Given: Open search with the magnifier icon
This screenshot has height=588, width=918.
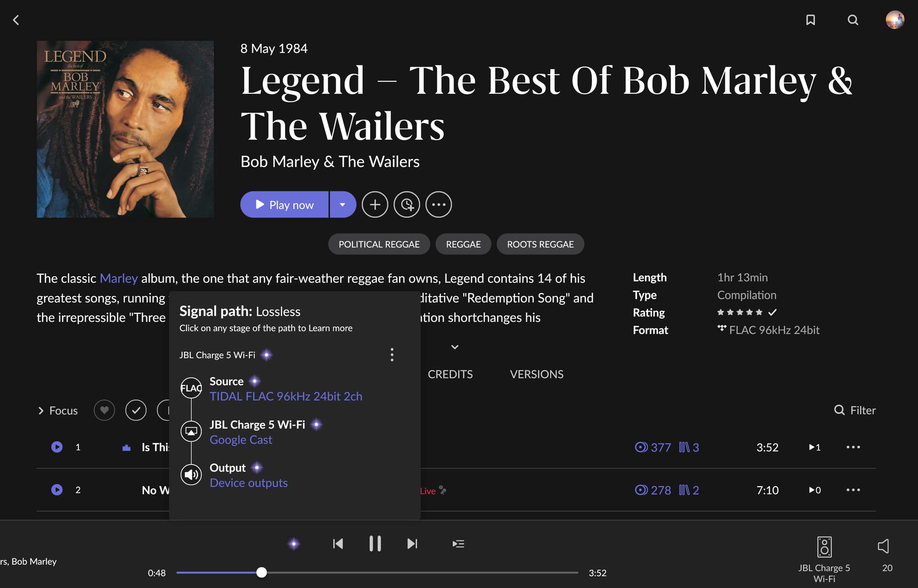Looking at the screenshot, I should point(853,20).
